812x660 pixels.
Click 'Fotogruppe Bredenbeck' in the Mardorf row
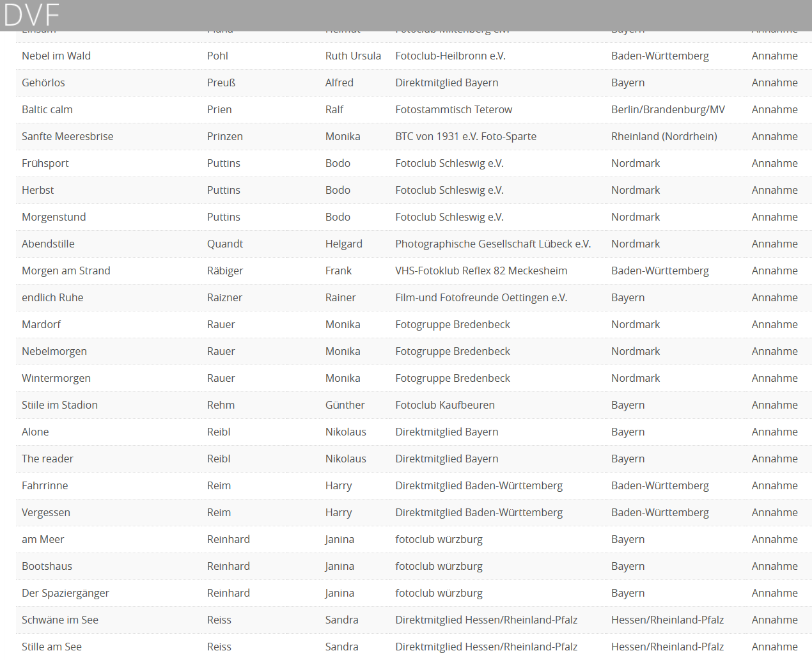[x=453, y=324]
